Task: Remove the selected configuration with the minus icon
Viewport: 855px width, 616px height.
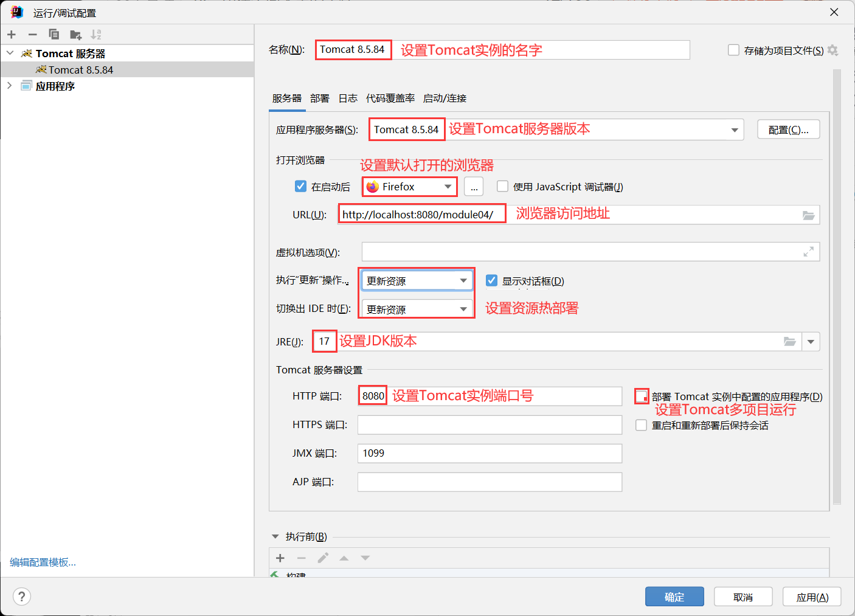Action: pos(33,35)
